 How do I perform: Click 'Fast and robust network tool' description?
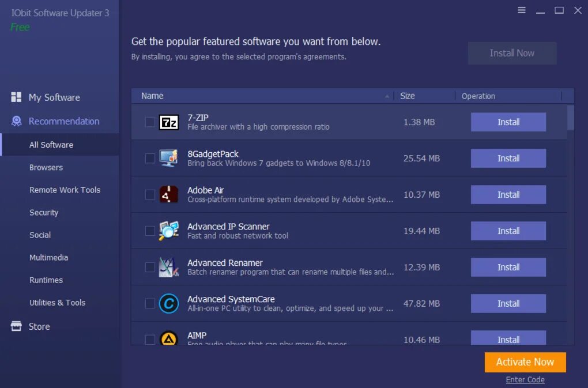tap(238, 236)
